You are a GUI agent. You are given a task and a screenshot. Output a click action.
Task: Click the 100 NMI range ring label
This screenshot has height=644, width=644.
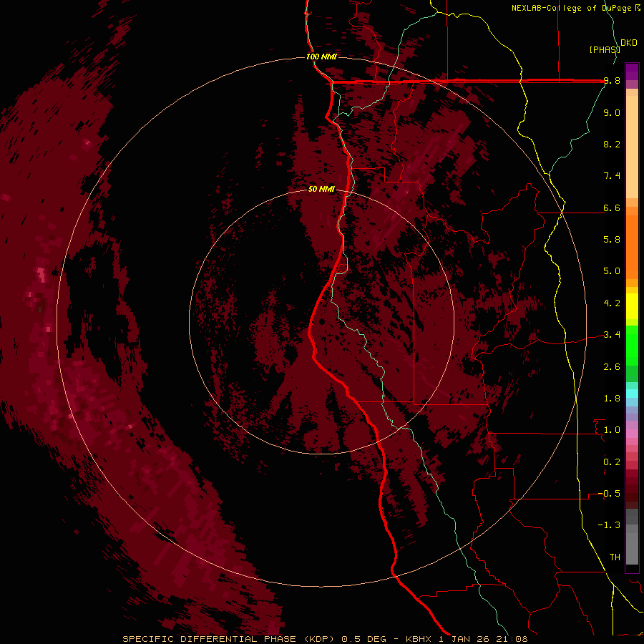[321, 57]
